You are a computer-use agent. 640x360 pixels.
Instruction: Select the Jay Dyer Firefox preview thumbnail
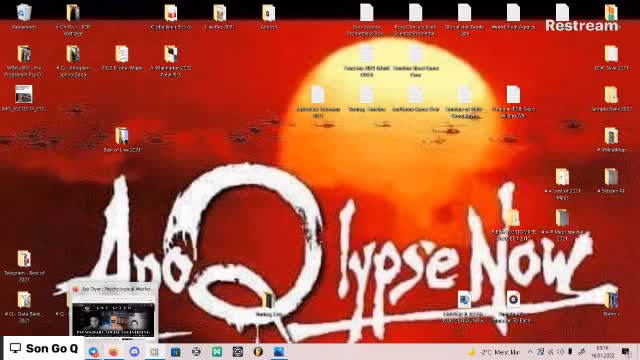113,319
